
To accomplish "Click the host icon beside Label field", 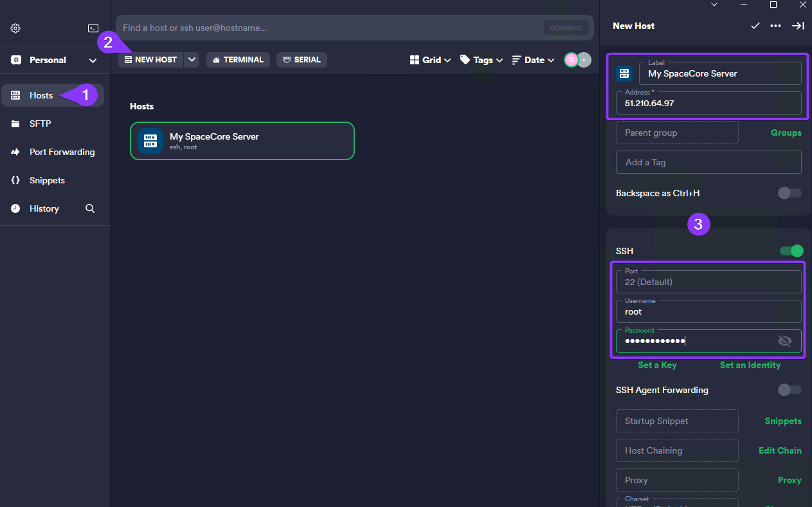I will point(624,73).
